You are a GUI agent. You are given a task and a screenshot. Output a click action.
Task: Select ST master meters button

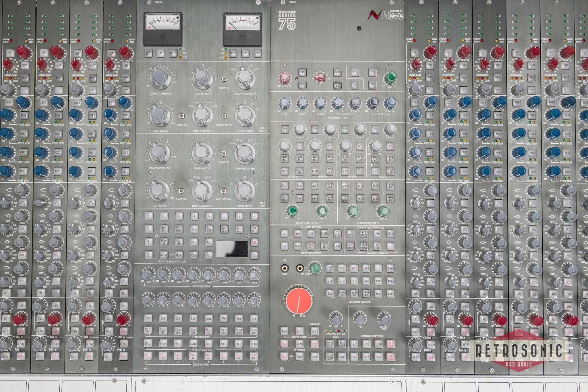(285, 246)
